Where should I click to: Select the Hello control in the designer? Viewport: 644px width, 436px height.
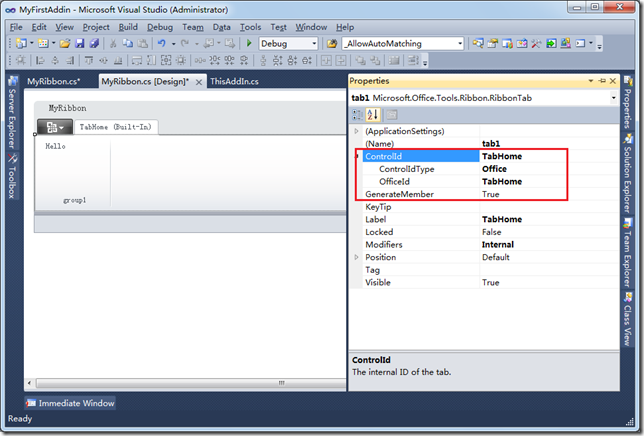(x=55, y=146)
